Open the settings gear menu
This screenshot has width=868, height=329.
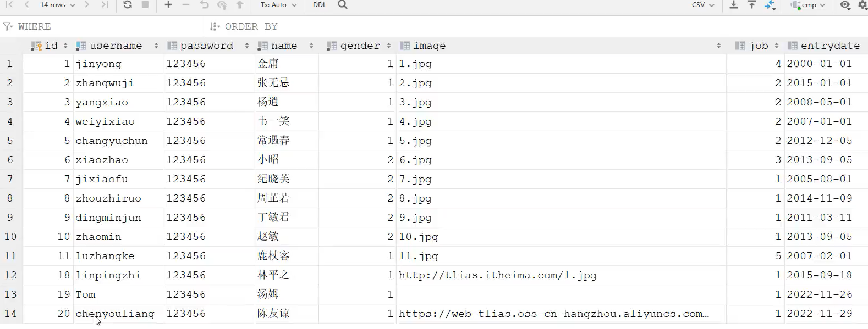(862, 5)
